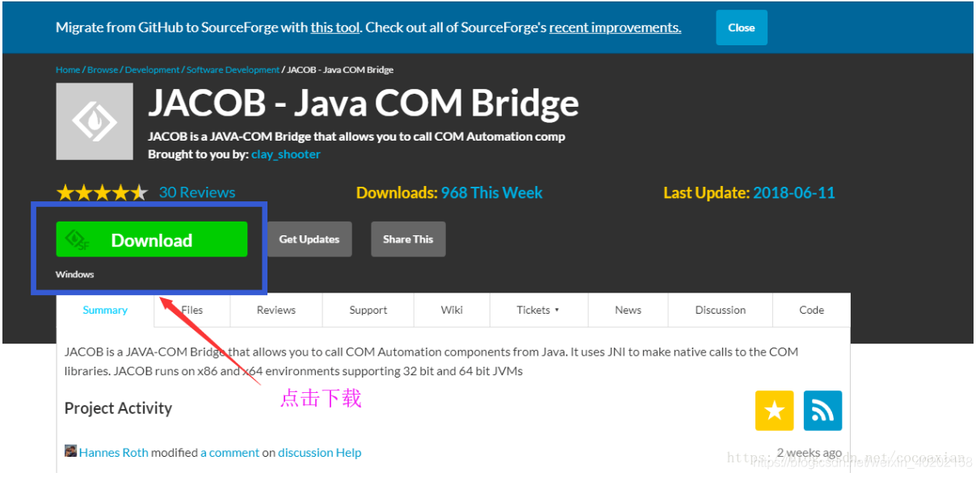Open the Browse breadcrumb link
This screenshot has height=477, width=980.
tap(103, 70)
